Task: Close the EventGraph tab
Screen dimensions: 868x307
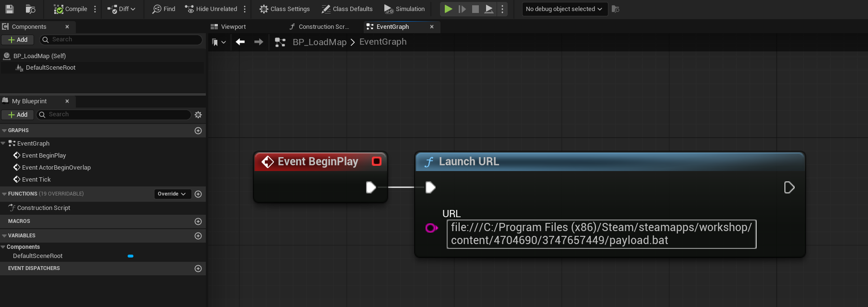Action: coord(432,27)
